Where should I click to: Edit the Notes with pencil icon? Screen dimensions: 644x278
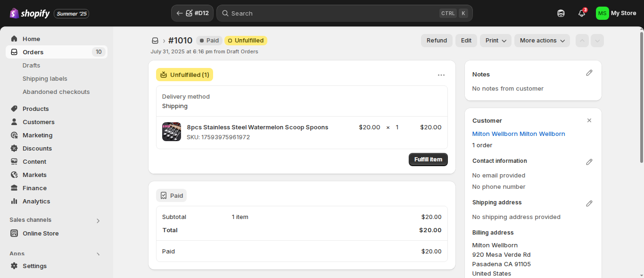(x=589, y=73)
